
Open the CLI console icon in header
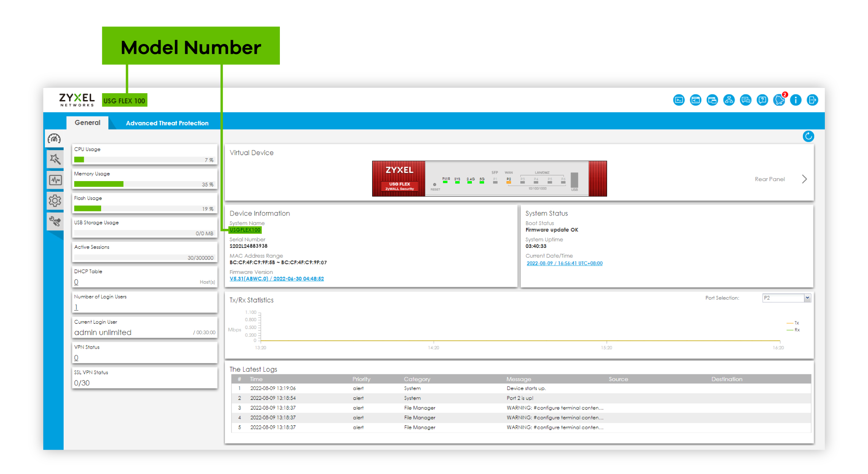[679, 100]
